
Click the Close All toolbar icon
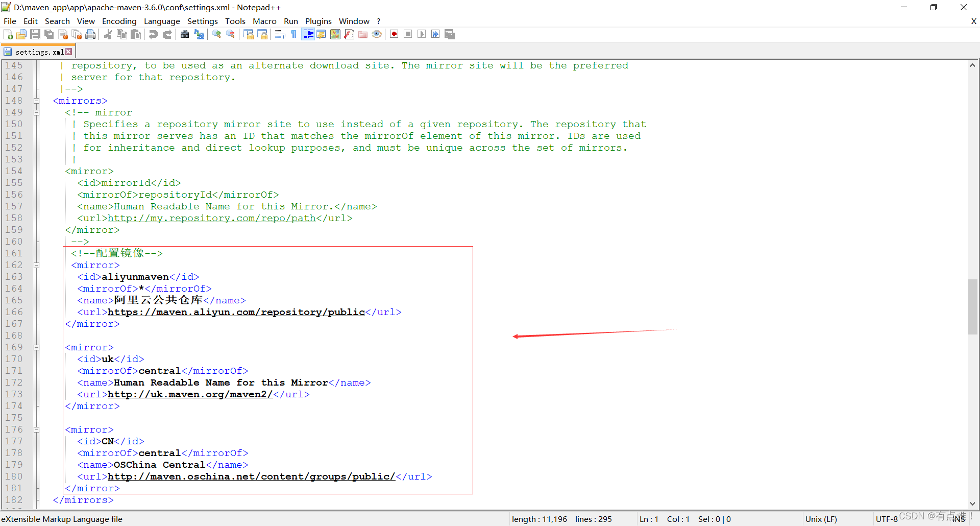pyautogui.click(x=77, y=34)
